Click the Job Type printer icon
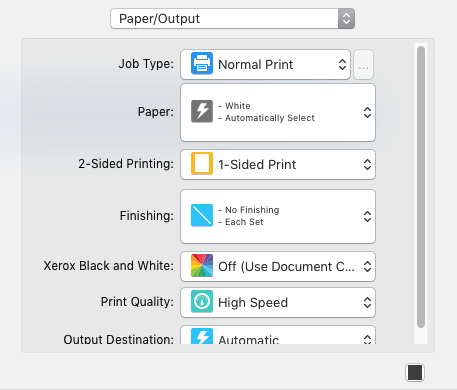The image size is (457, 390). (x=202, y=63)
